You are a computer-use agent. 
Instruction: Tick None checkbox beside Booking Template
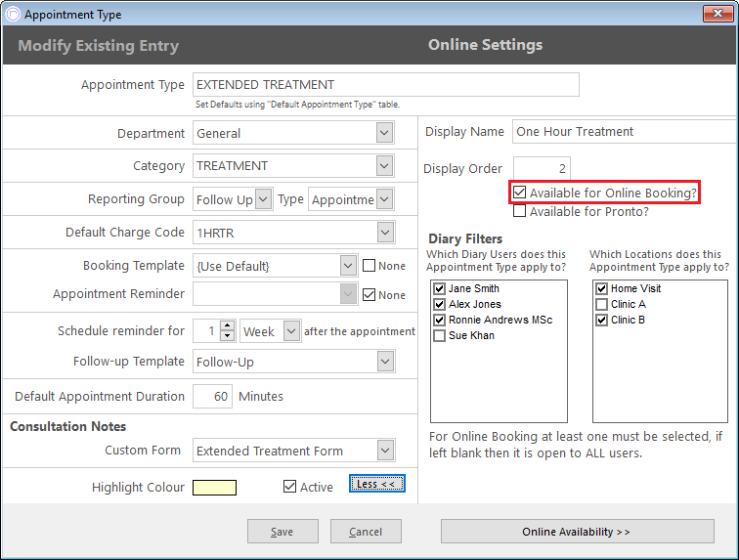(x=369, y=266)
